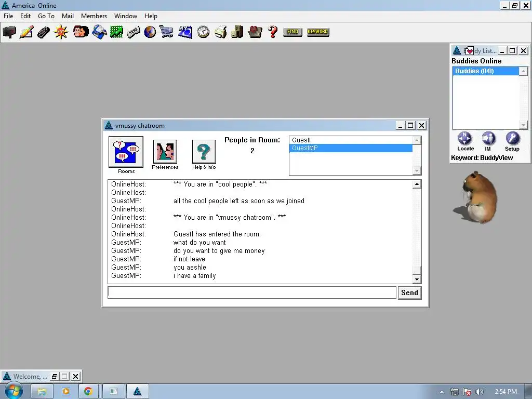This screenshot has width=532, height=399.
Task: Click "do you want to give me money" message
Action: click(x=219, y=251)
